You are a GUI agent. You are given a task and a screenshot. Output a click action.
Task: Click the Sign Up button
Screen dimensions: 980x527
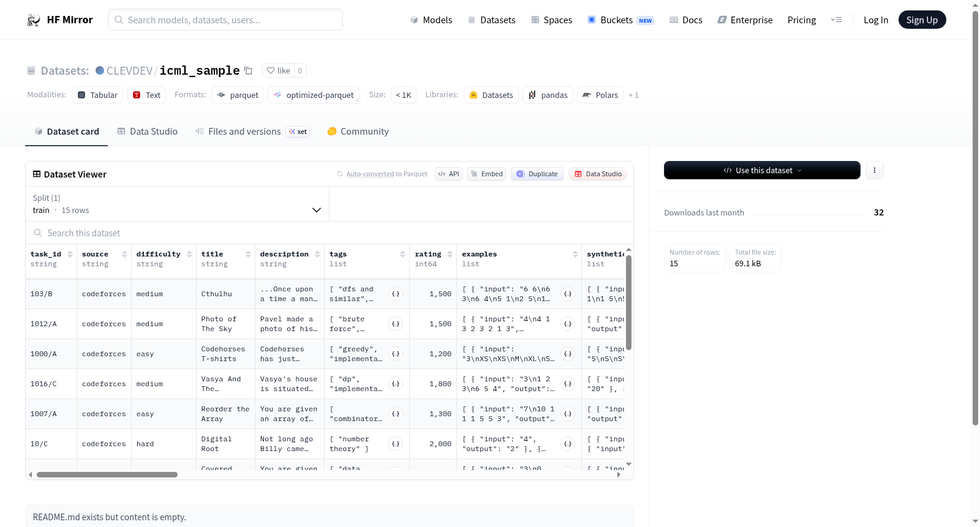[x=922, y=20]
